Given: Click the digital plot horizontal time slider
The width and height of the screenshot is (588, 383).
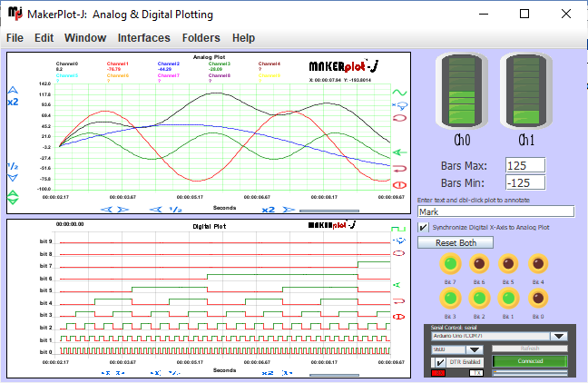Looking at the screenshot, I should click(x=334, y=374).
